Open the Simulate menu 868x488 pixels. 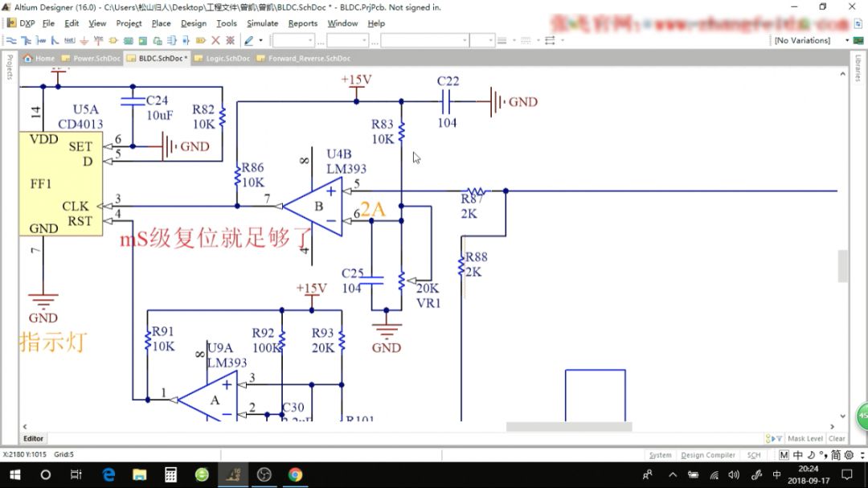point(262,23)
